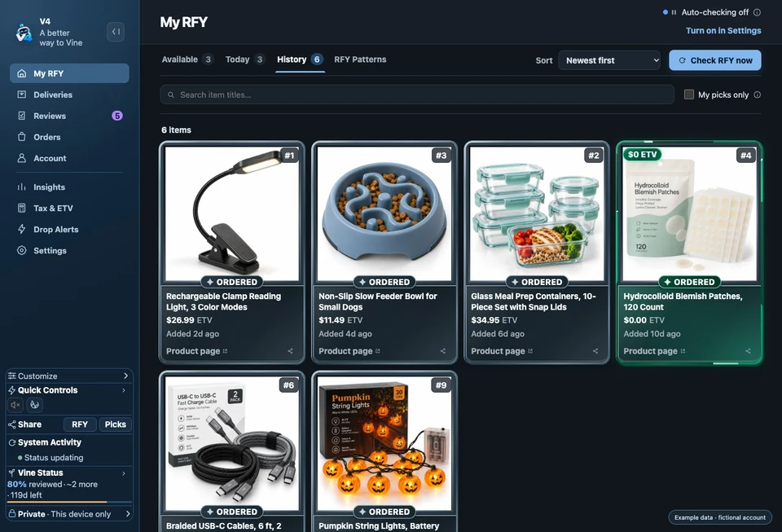Toggle the second Quick Controls icon button
This screenshot has width=782, height=532.
(x=34, y=405)
